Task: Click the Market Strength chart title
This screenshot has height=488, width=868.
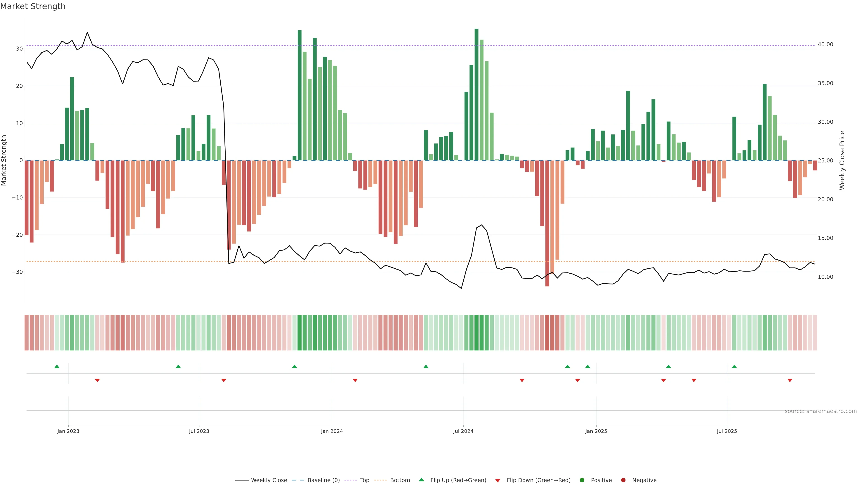Action: tap(33, 6)
